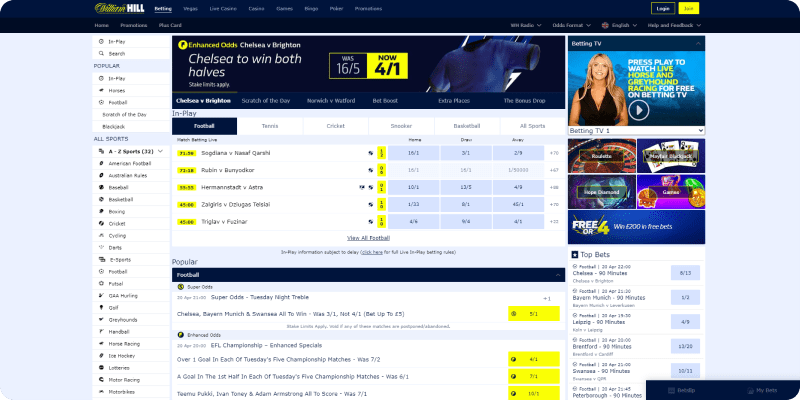Open Horses via its sidebar icon
Screen dimensions: 800x400
[x=101, y=90]
